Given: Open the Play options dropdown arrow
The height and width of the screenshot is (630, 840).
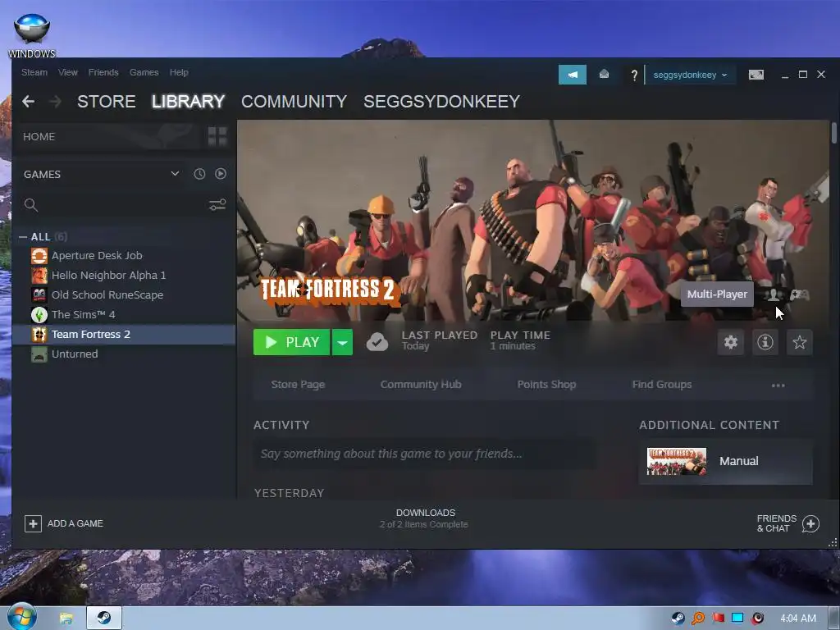Looking at the screenshot, I should (x=342, y=342).
